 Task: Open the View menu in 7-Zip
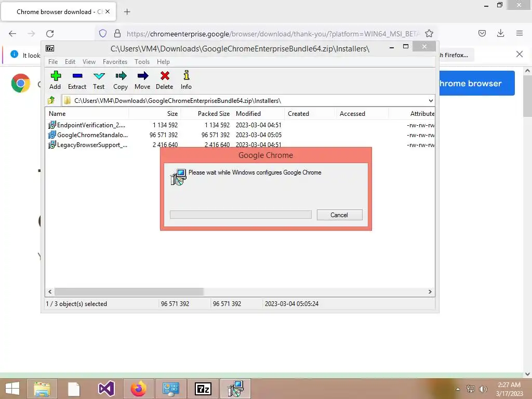pyautogui.click(x=89, y=62)
